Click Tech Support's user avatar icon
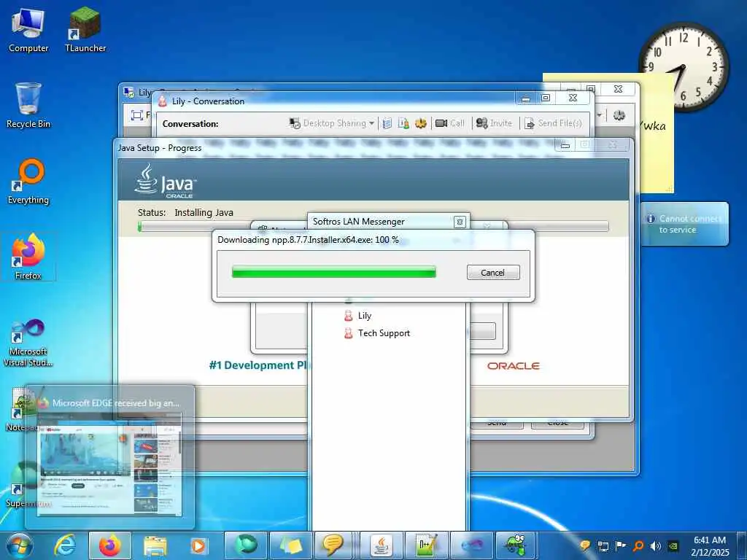This screenshot has height=560, width=747. click(x=348, y=332)
